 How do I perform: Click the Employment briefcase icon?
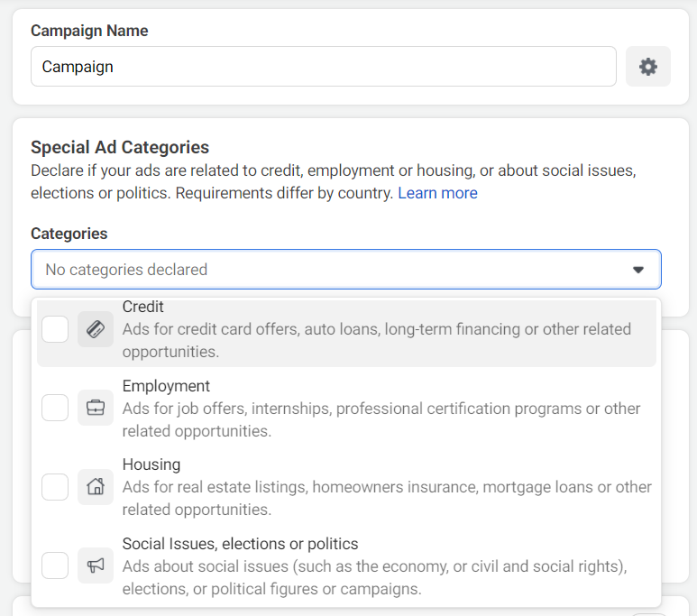click(x=96, y=408)
